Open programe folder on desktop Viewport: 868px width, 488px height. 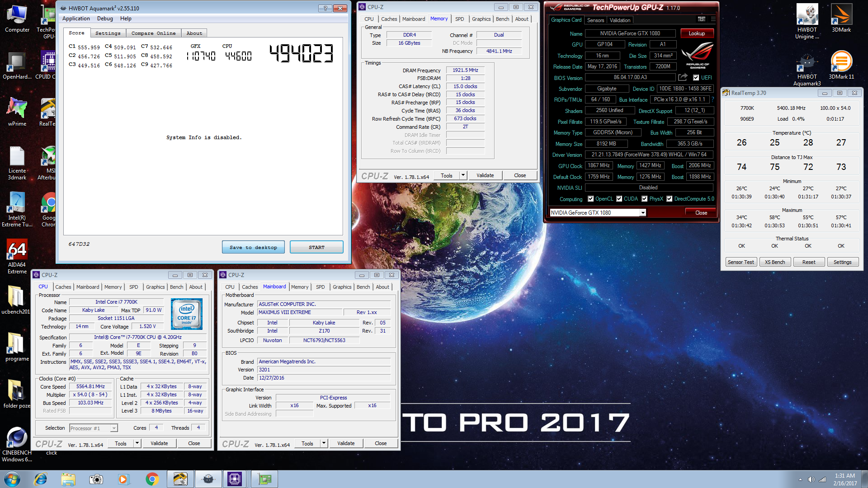[17, 347]
